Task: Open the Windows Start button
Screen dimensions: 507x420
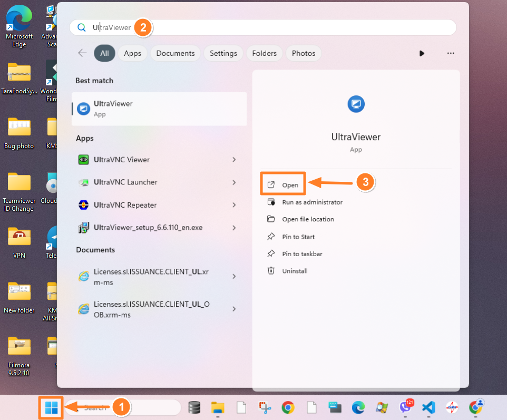Action: [51, 407]
